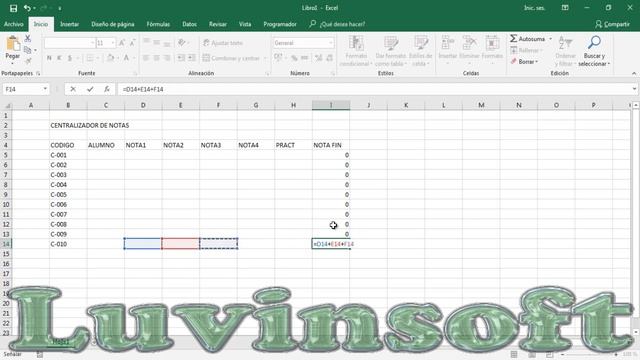Image resolution: width=640 pixels, height=360 pixels.
Task: Toggle align text right
Action: (167, 58)
